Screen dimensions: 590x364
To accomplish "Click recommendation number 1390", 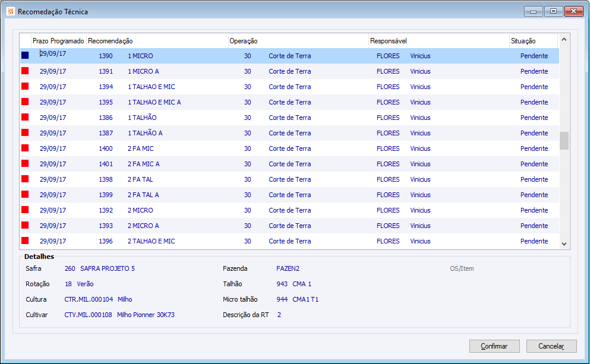I will (106, 56).
